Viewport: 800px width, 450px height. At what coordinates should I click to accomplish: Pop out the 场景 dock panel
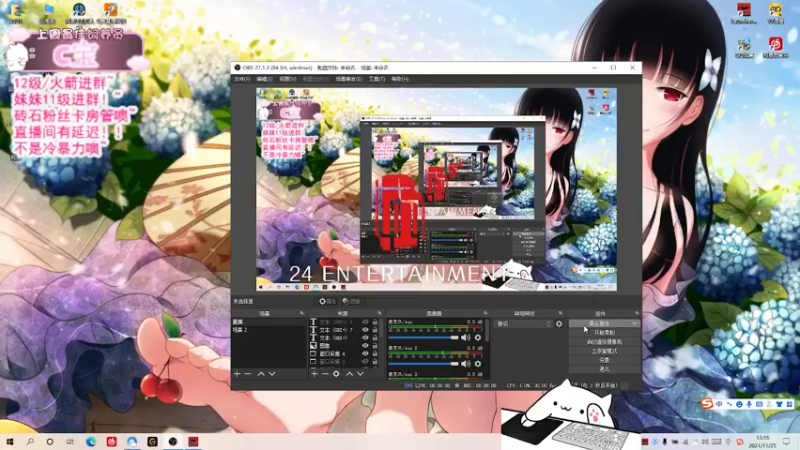[x=302, y=313]
